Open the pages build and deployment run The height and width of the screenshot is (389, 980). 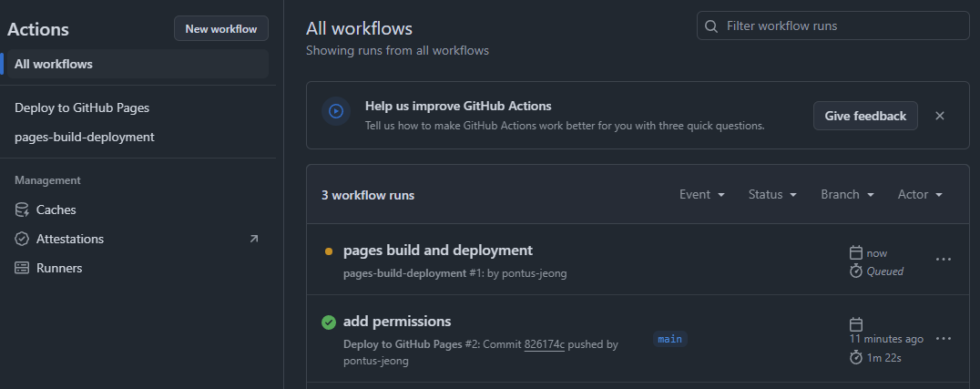(437, 251)
